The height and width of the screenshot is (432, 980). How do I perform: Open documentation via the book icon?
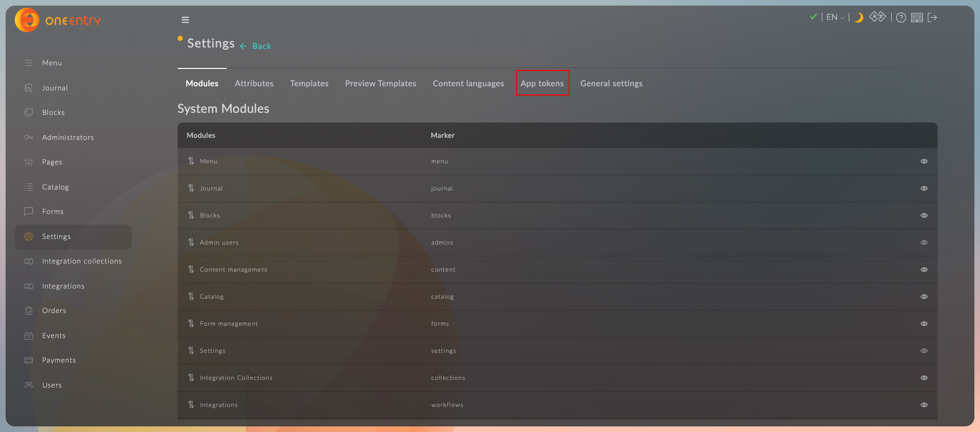click(917, 17)
